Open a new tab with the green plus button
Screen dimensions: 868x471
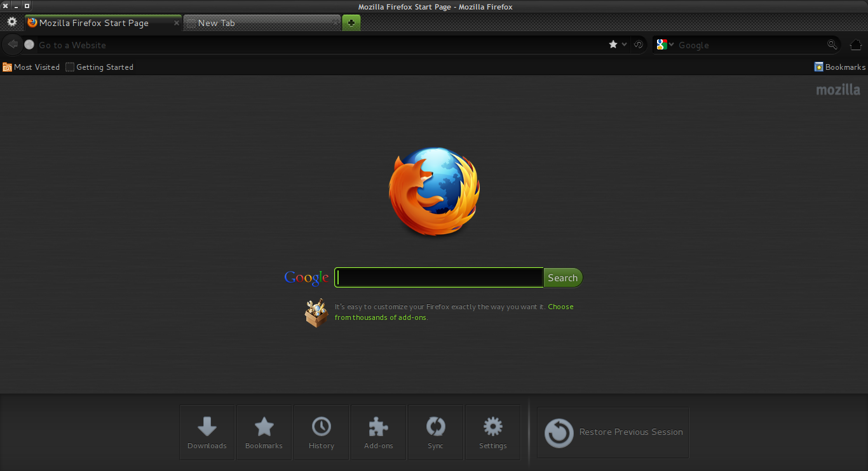pos(351,23)
